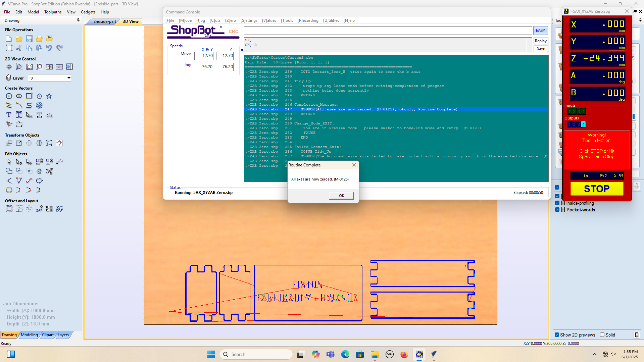Switch to the Modeling tab
The height and width of the screenshot is (362, 644).
[x=30, y=335]
